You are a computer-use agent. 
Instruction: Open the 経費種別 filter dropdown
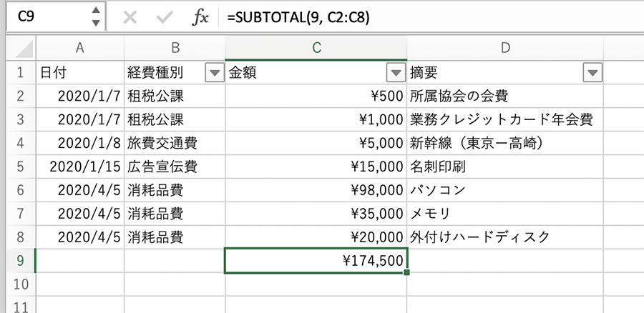213,72
